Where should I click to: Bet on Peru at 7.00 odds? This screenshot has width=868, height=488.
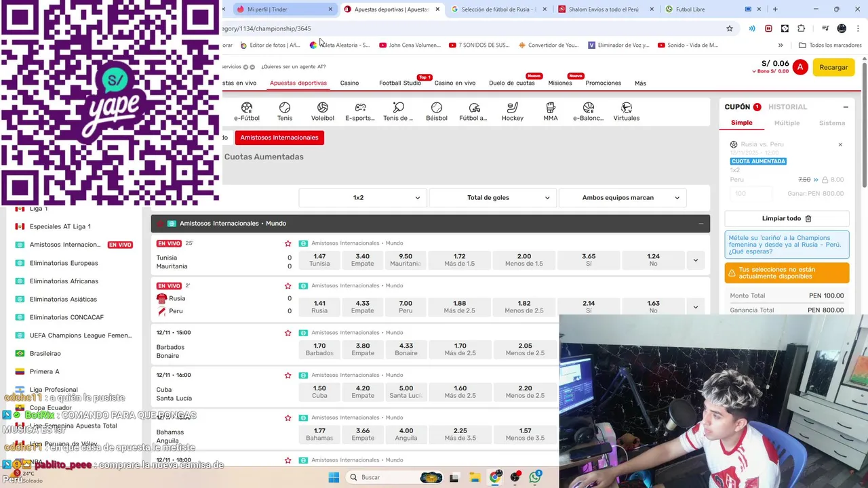coord(406,307)
